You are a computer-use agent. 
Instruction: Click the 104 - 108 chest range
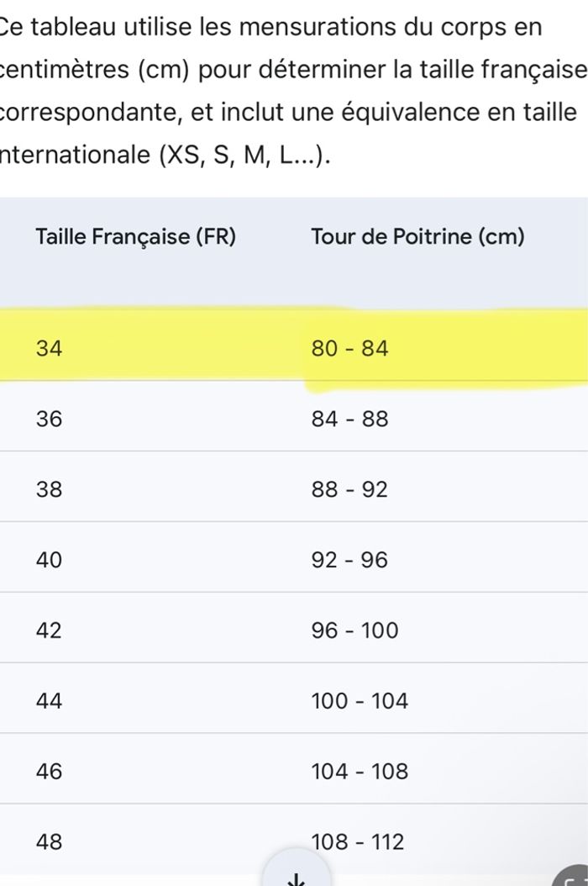(360, 771)
